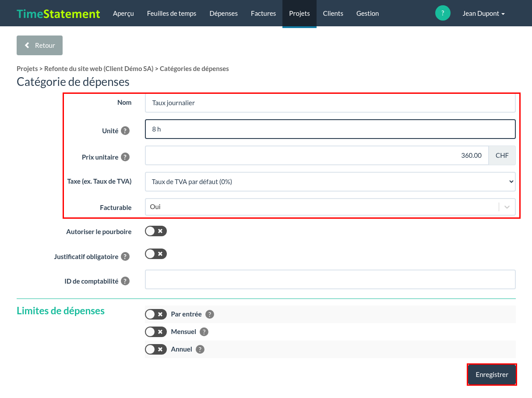Save with the Enregistrer button
Image resolution: width=532 pixels, height=398 pixels.
pos(492,375)
